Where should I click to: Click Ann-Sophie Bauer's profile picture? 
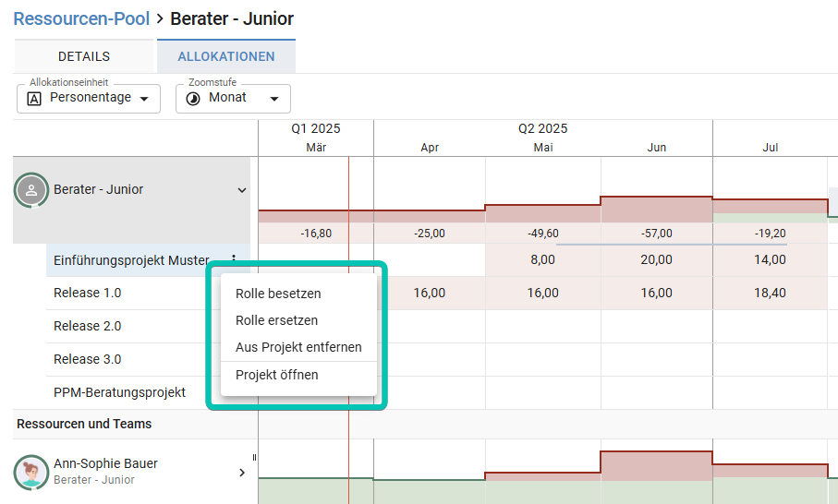tap(31, 472)
